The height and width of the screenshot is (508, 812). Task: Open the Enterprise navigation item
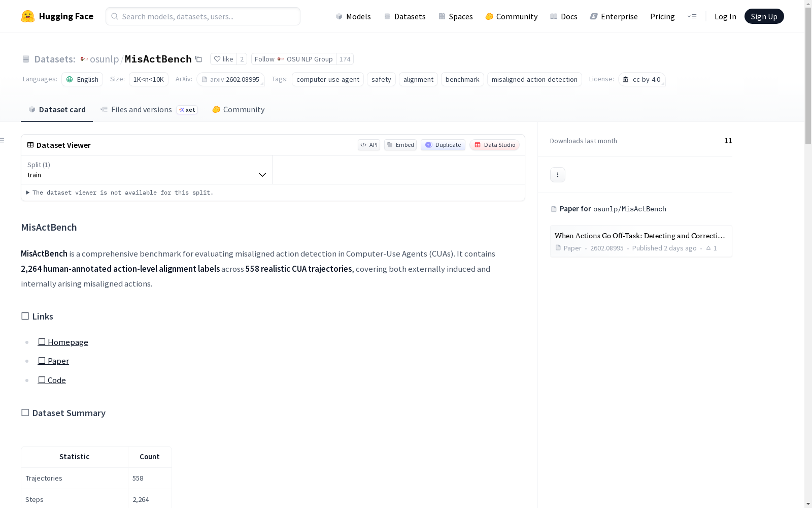(x=614, y=16)
